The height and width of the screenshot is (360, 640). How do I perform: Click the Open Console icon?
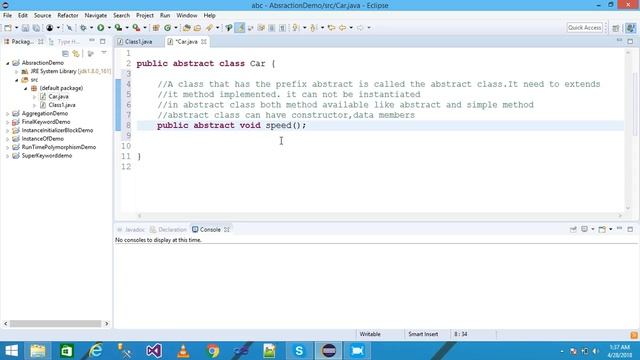(x=602, y=229)
